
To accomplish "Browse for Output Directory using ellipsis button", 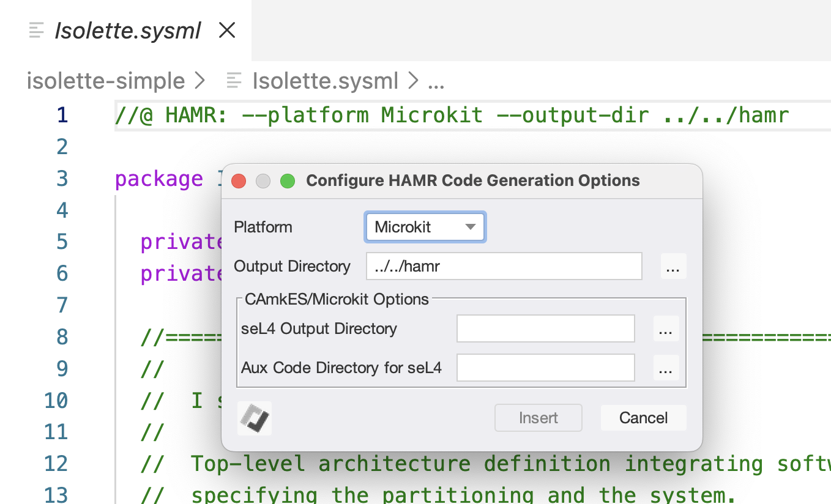I will coord(673,266).
